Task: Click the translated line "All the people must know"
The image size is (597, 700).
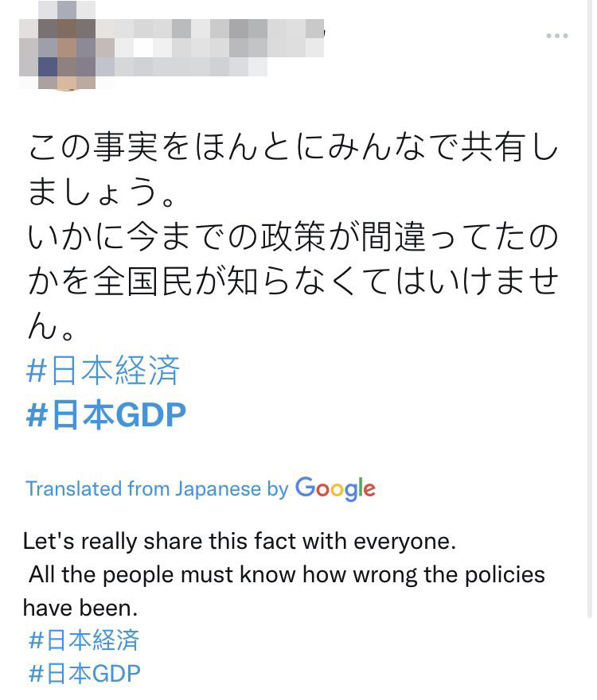Action: coord(287,574)
